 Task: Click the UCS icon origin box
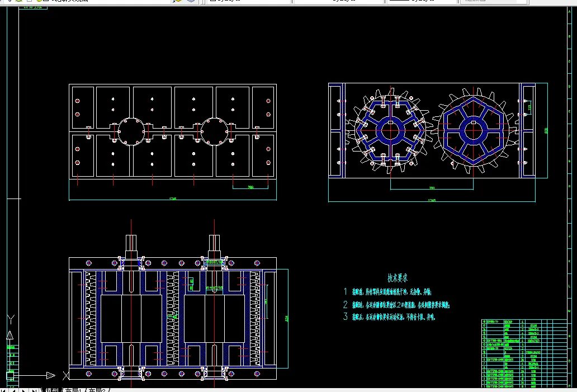(10, 376)
